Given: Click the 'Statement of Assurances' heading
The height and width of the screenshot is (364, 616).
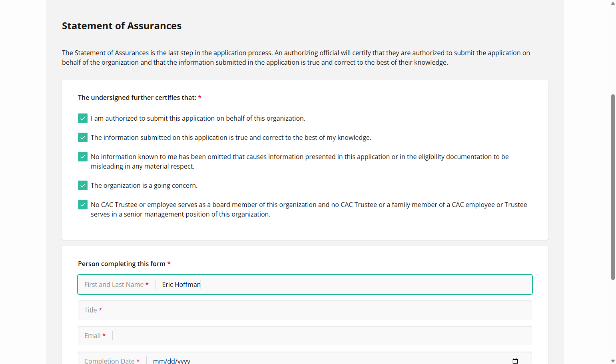Looking at the screenshot, I should pos(122,26).
